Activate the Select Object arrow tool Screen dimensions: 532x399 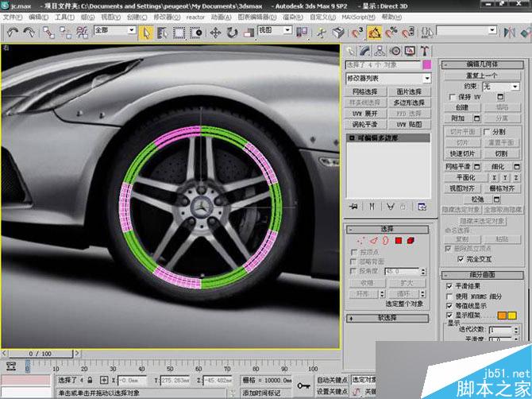147,33
